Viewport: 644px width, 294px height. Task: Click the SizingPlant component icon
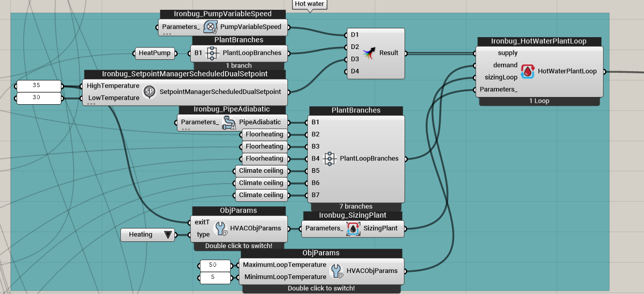pyautogui.click(x=353, y=228)
